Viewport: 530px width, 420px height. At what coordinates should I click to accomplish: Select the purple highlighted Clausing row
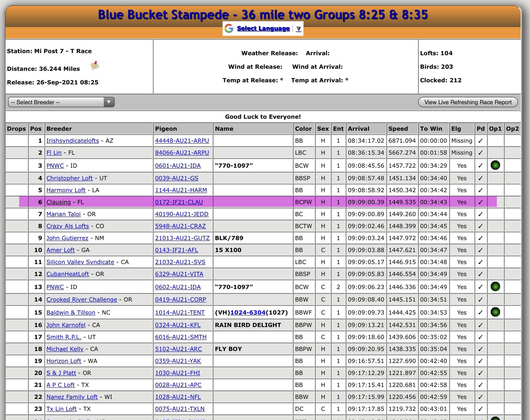pos(252,202)
